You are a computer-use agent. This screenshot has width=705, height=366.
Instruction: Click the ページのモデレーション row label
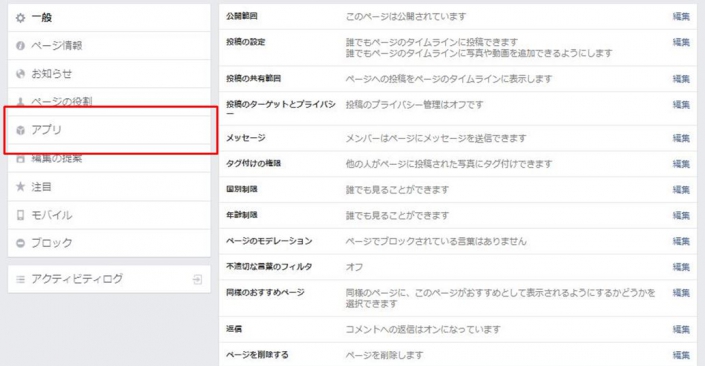[269, 241]
